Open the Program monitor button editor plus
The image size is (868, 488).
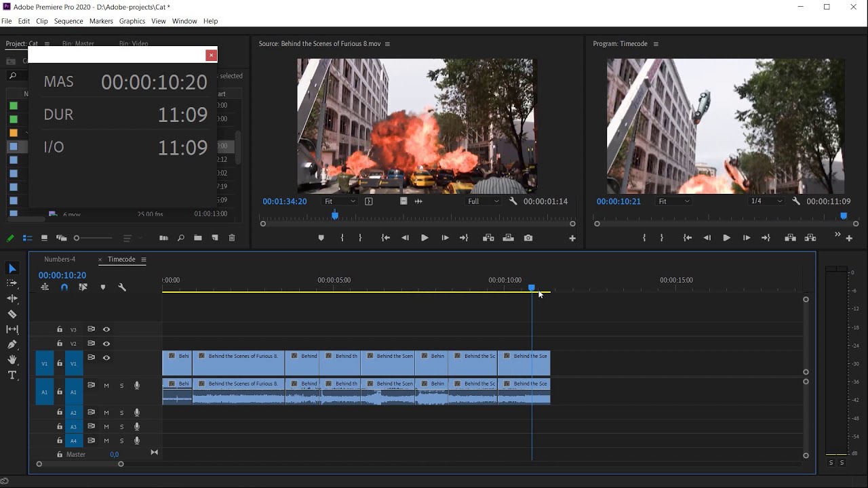click(849, 239)
